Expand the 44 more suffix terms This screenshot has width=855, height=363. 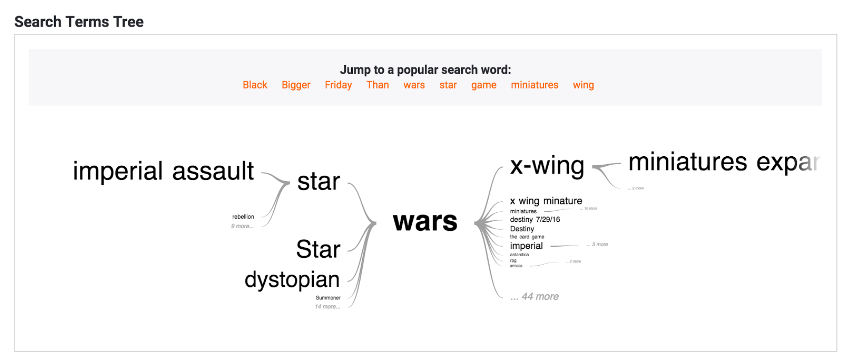click(534, 297)
